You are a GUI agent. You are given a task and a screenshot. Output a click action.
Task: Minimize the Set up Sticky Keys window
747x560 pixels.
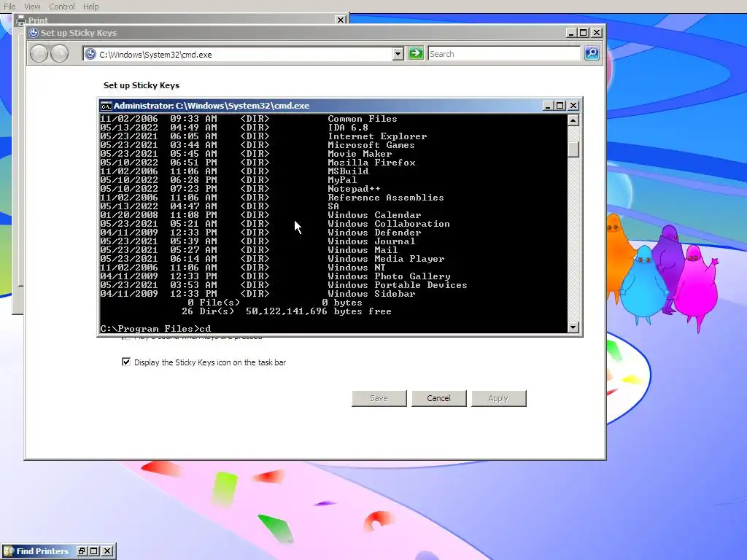(x=570, y=33)
